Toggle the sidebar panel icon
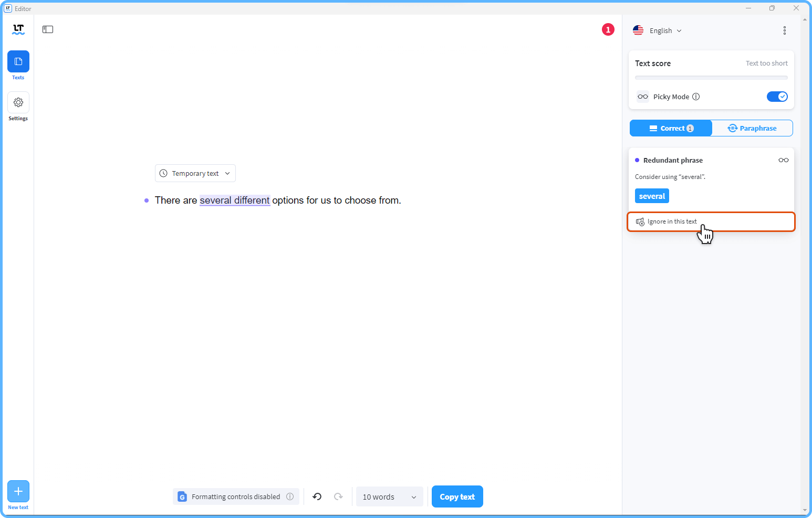This screenshot has width=812, height=518. click(48, 29)
